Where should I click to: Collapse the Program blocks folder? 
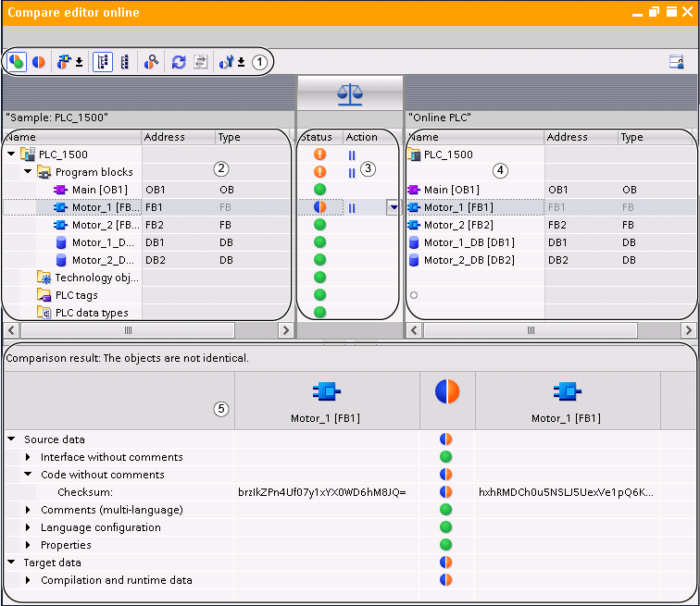(29, 172)
